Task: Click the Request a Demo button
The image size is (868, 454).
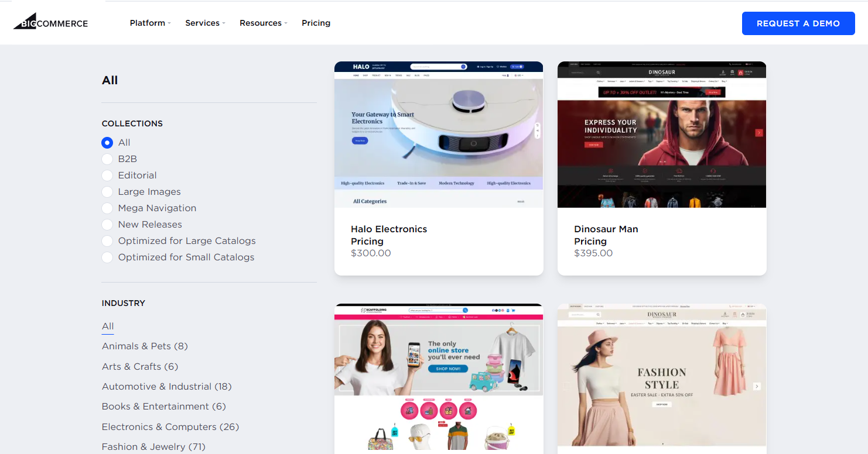Action: [798, 23]
